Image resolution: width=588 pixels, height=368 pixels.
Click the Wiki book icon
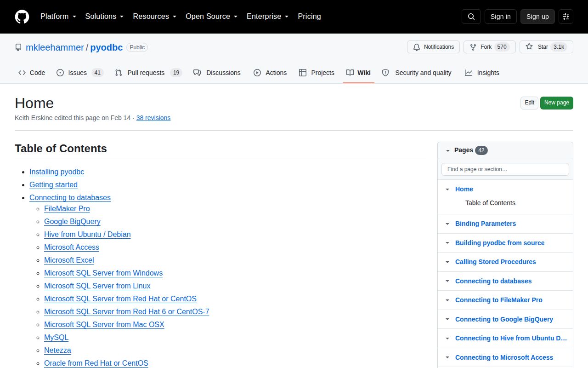pyautogui.click(x=350, y=73)
